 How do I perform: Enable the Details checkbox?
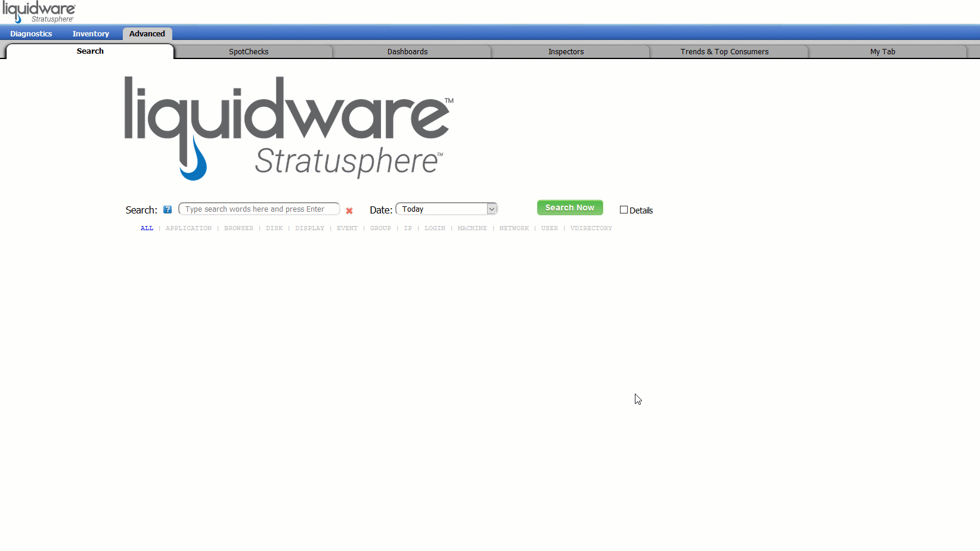click(624, 210)
